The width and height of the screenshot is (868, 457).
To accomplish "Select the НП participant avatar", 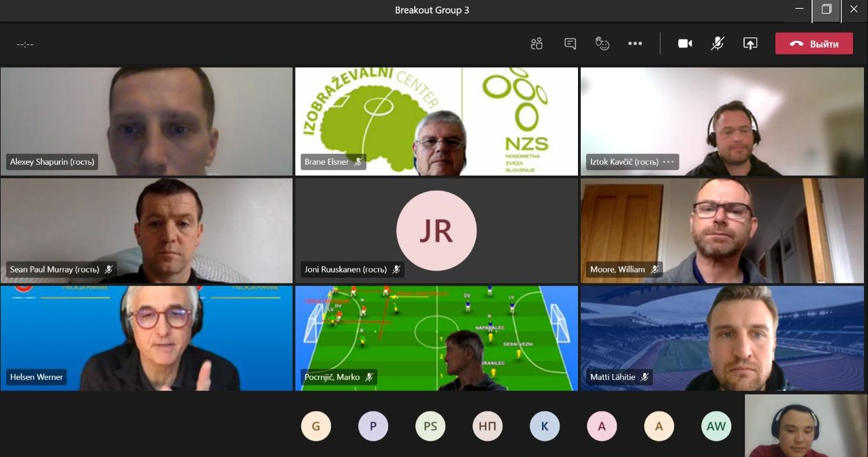I will point(487,427).
